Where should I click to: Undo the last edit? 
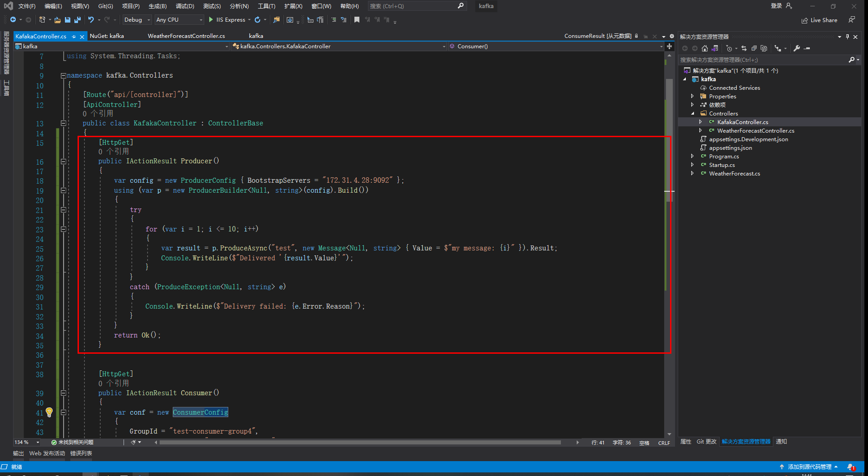click(91, 19)
